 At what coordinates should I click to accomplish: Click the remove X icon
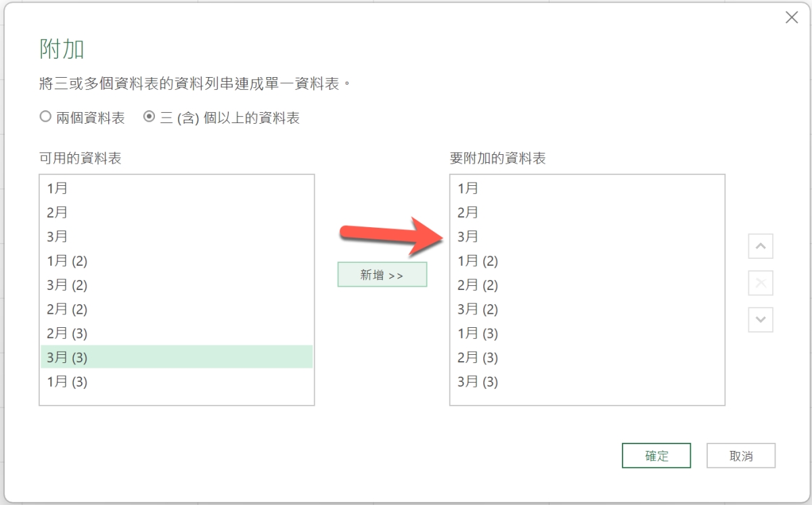click(760, 283)
